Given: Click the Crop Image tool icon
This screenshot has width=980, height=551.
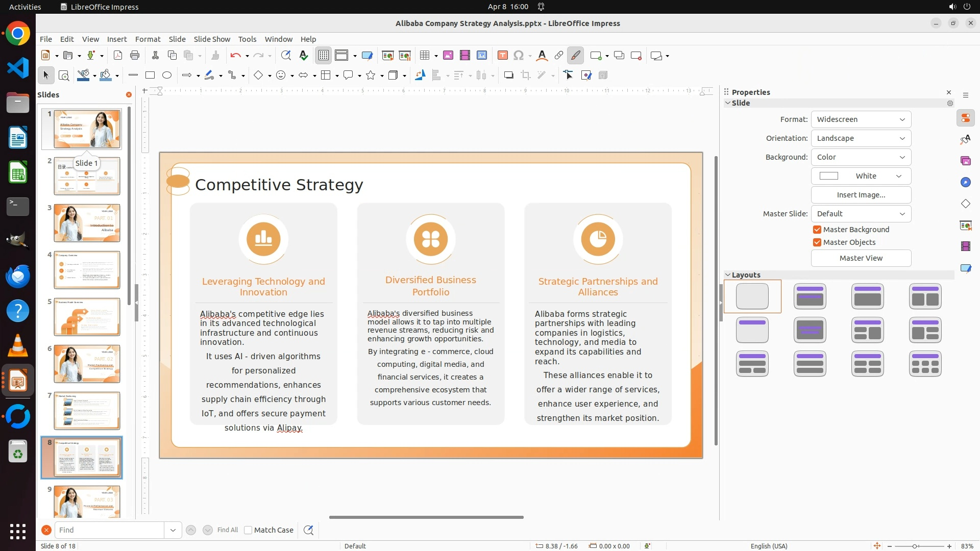Looking at the screenshot, I should click(x=526, y=76).
